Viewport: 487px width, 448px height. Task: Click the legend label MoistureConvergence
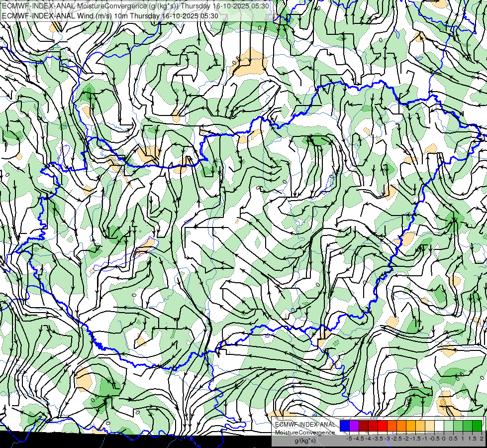click(305, 433)
